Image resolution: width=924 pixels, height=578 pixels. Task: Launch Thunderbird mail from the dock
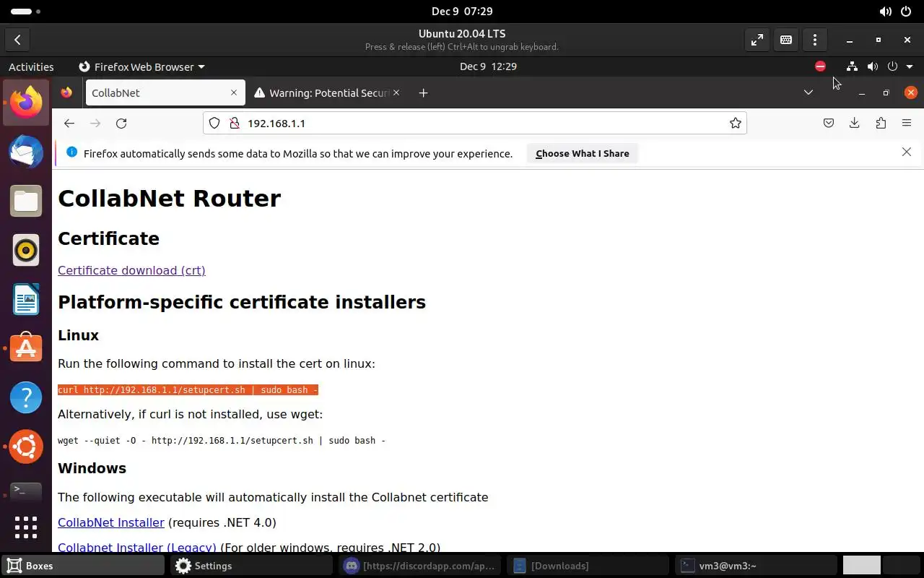pyautogui.click(x=26, y=152)
